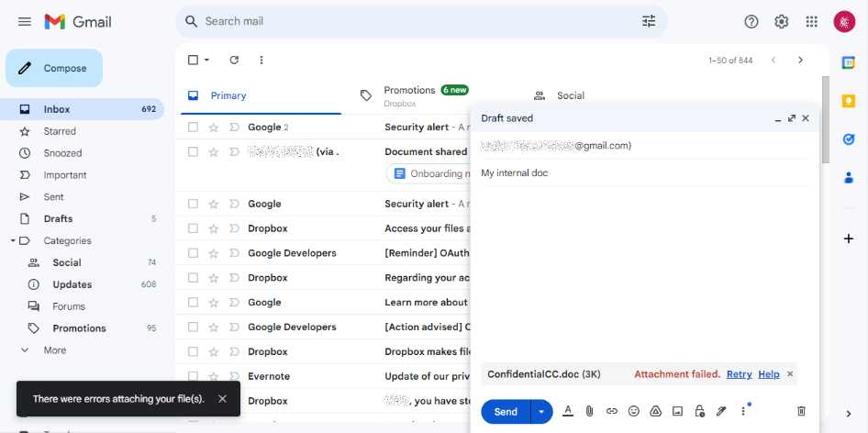Open the Google account avatar

[x=844, y=22]
